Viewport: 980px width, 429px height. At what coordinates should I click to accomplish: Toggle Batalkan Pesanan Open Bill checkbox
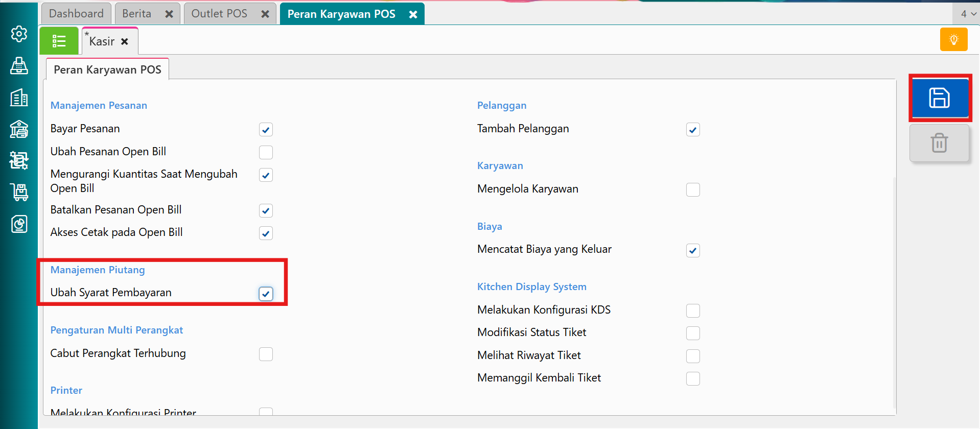pos(266,210)
